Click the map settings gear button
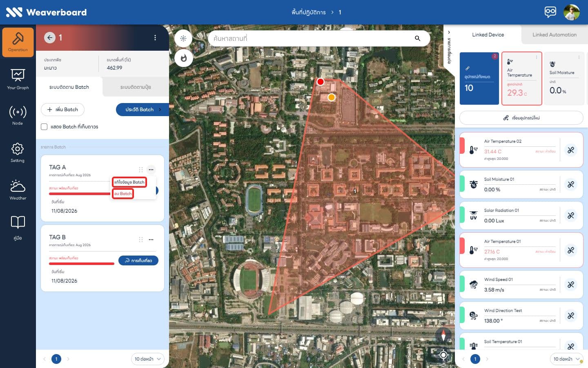 183,38
